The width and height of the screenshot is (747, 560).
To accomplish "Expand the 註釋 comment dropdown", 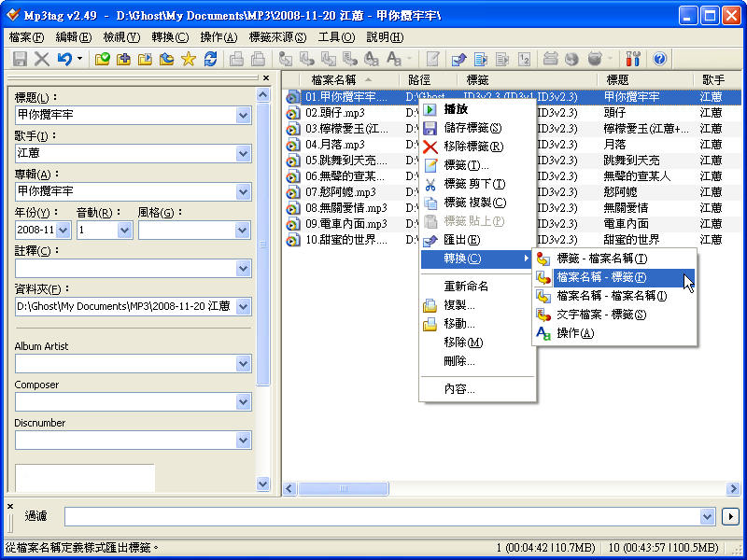I will click(244, 269).
